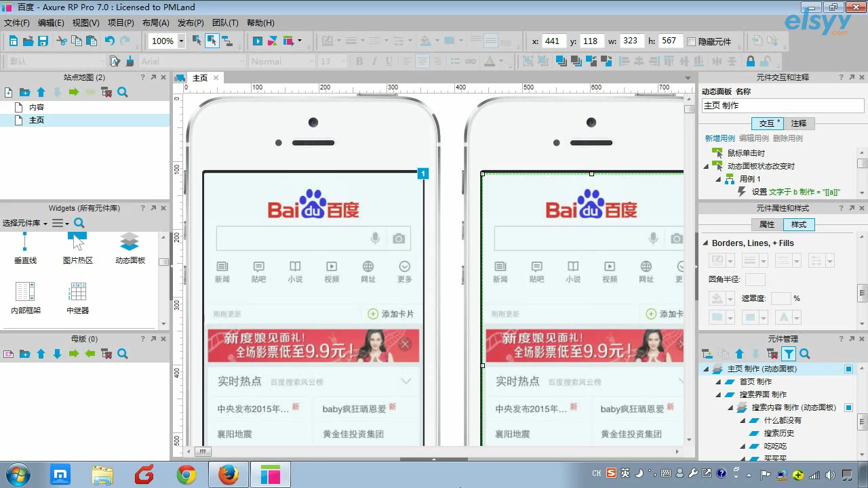Click the Preview prototype play icon
The width and height of the screenshot is (868, 488).
point(258,41)
